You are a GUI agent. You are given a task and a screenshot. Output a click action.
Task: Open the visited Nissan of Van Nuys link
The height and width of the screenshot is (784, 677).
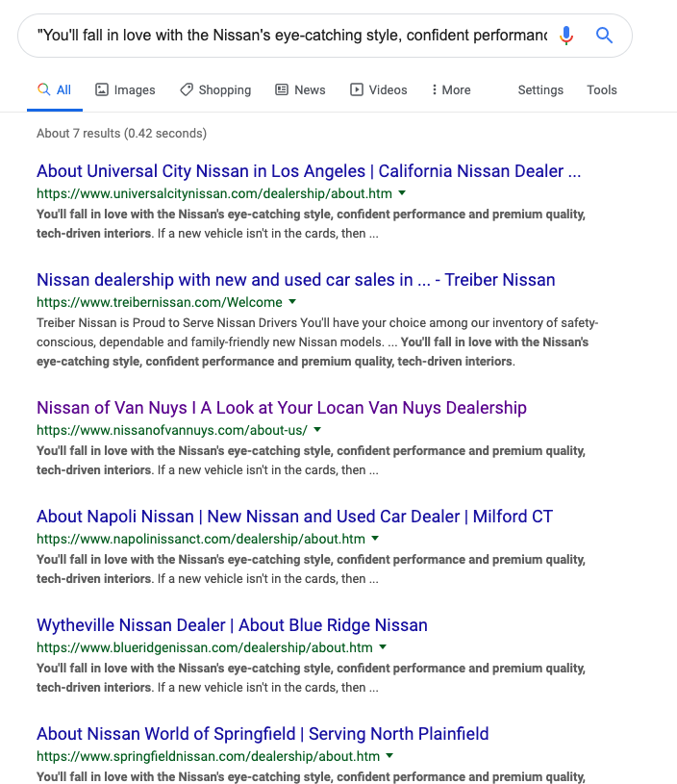click(x=281, y=408)
